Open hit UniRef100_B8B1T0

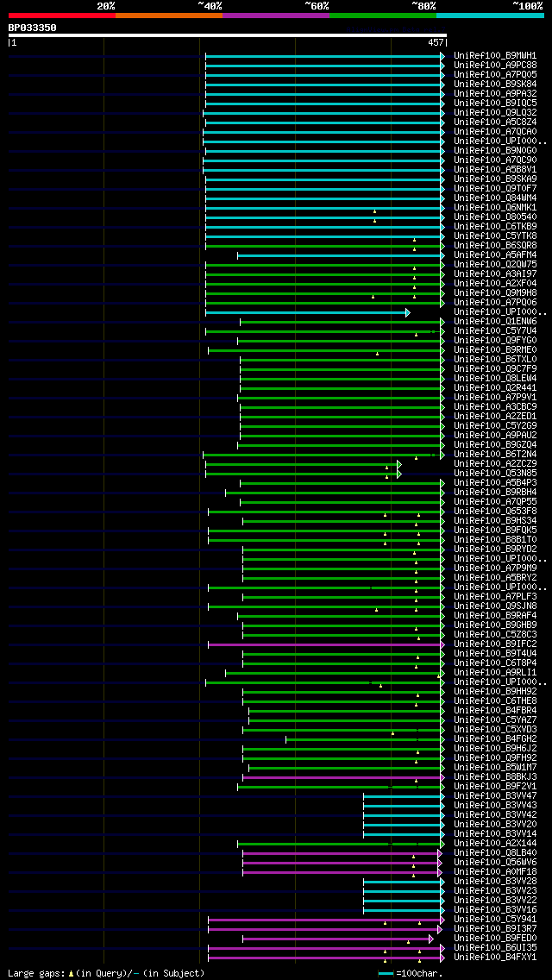click(x=495, y=540)
